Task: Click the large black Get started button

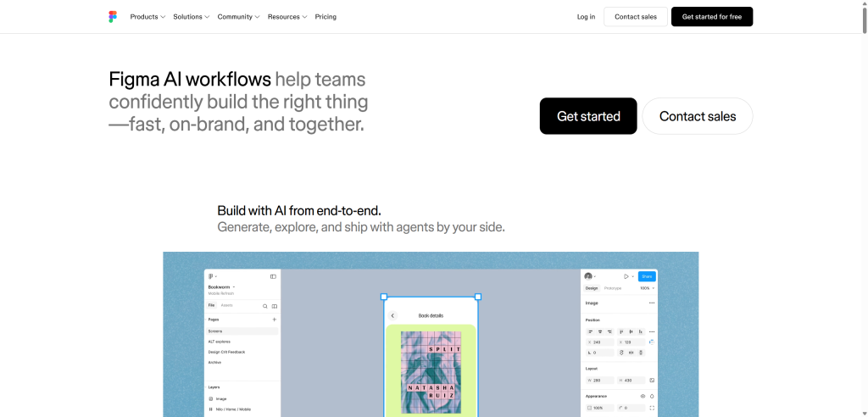Action: (588, 116)
